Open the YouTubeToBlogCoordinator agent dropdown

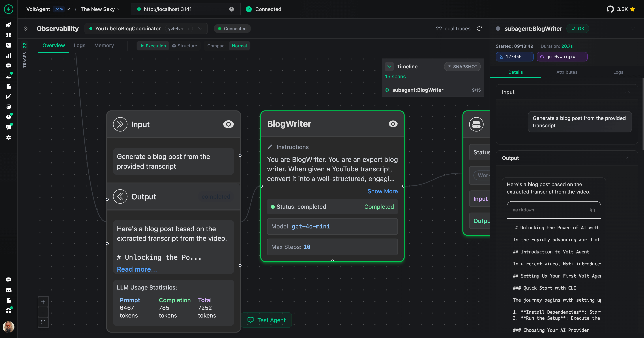point(200,29)
